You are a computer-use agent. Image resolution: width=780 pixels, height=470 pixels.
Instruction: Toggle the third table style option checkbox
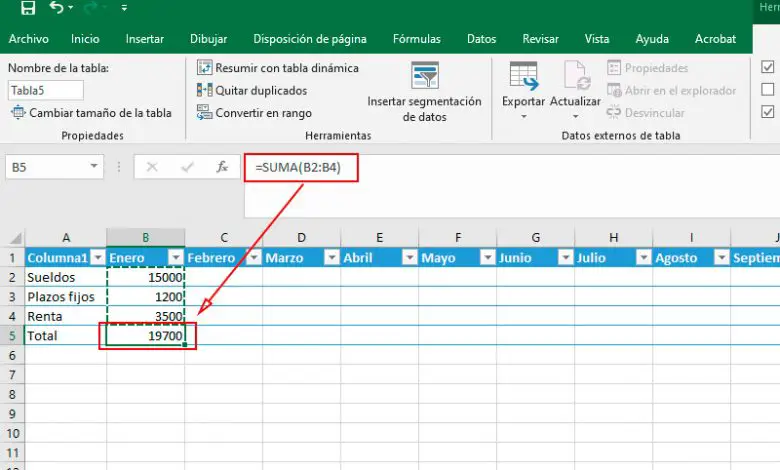(768, 112)
